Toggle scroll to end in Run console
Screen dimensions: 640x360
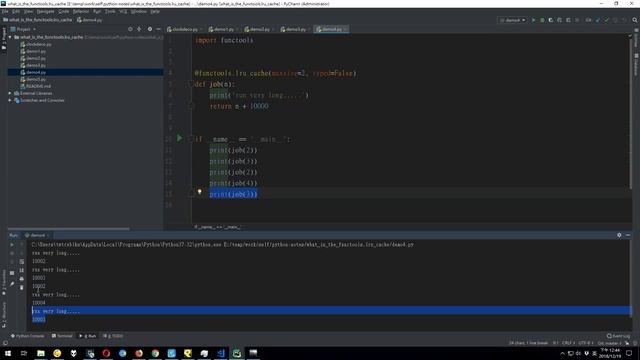(x=22, y=270)
